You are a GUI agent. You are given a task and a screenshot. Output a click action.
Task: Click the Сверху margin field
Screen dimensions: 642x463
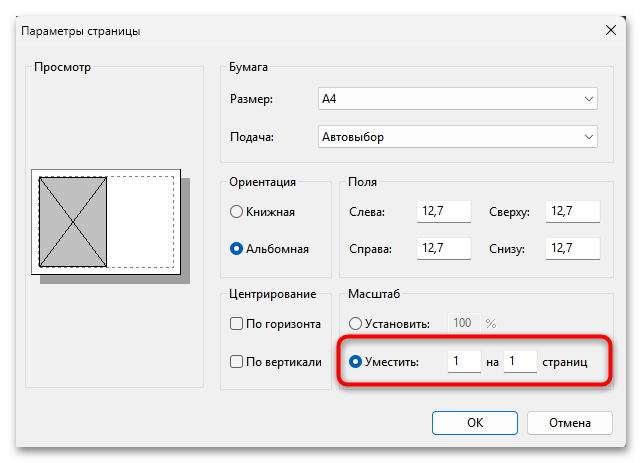click(x=573, y=212)
